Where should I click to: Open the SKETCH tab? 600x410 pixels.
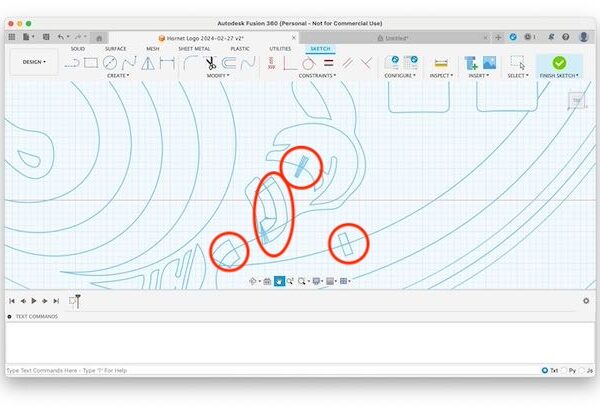click(320, 49)
